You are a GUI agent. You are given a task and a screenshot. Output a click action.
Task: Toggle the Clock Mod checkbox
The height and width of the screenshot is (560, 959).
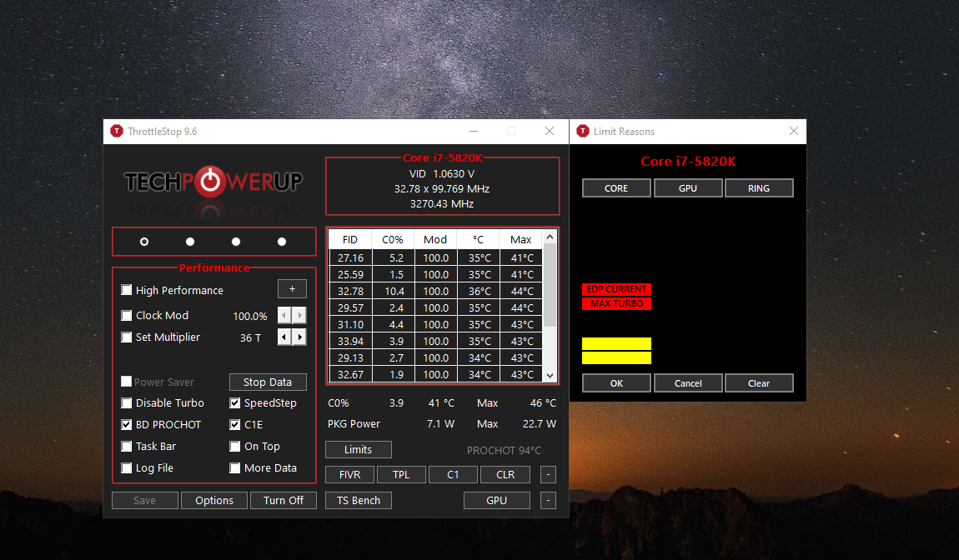tap(127, 316)
